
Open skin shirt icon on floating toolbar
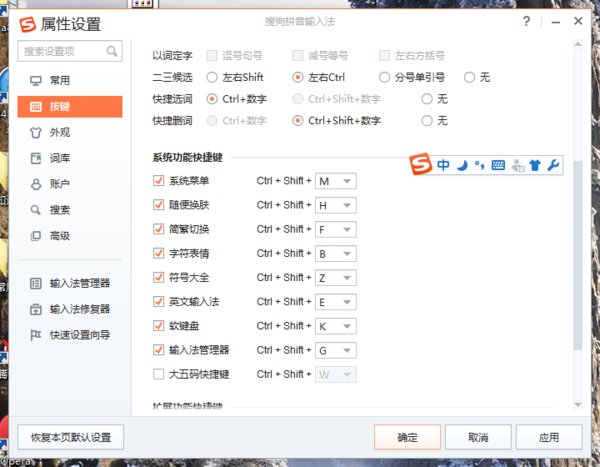pos(535,165)
